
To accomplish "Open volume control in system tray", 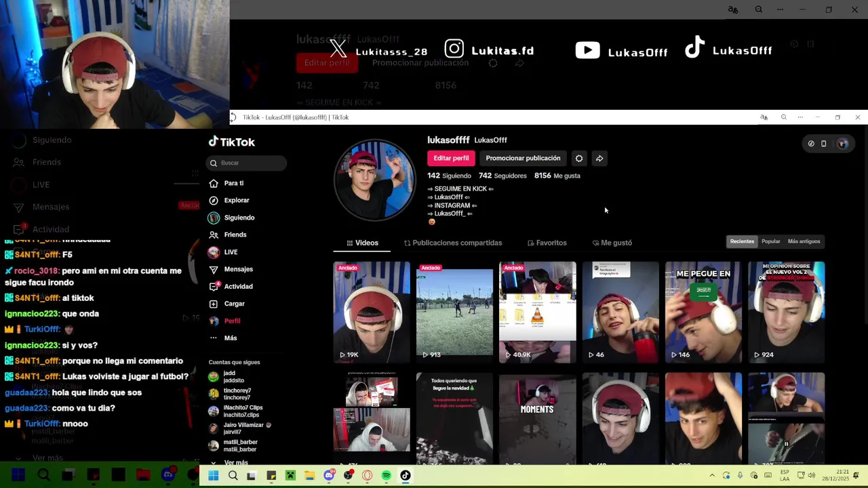I will point(812,476).
